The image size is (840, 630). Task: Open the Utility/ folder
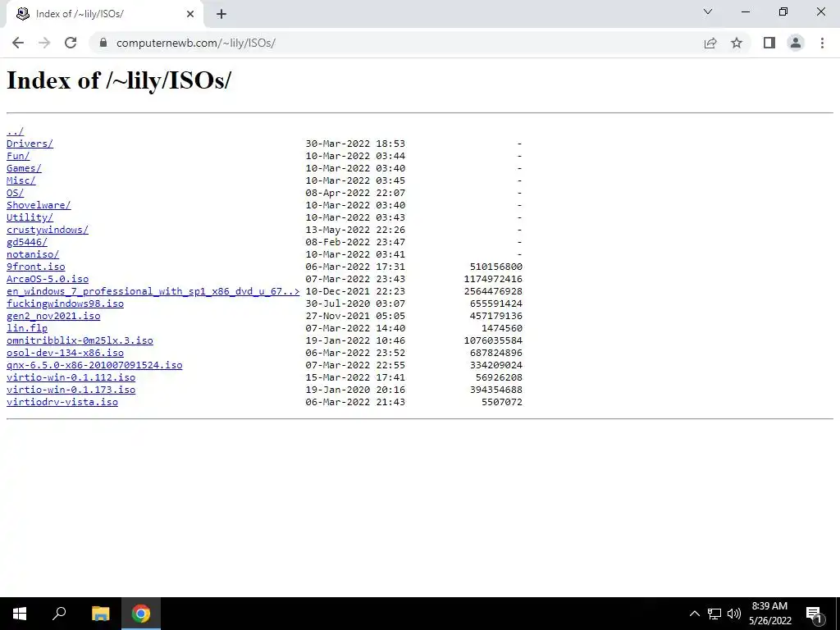30,217
